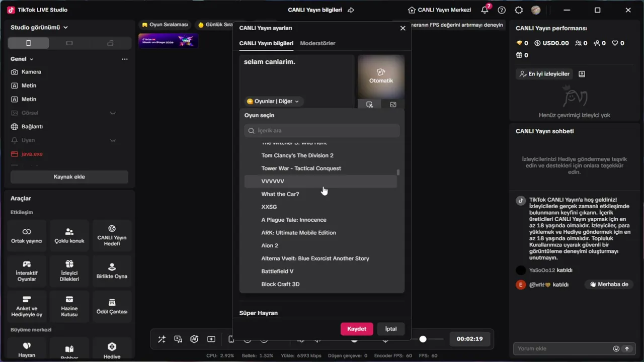This screenshot has width=644, height=362.
Task: Open the emoji picker in comment box
Action: [x=616, y=348]
